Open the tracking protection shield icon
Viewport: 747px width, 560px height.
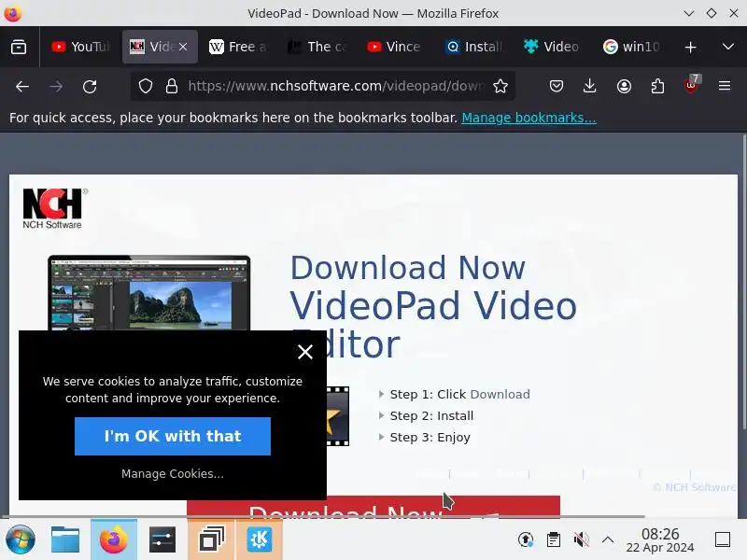(x=146, y=86)
